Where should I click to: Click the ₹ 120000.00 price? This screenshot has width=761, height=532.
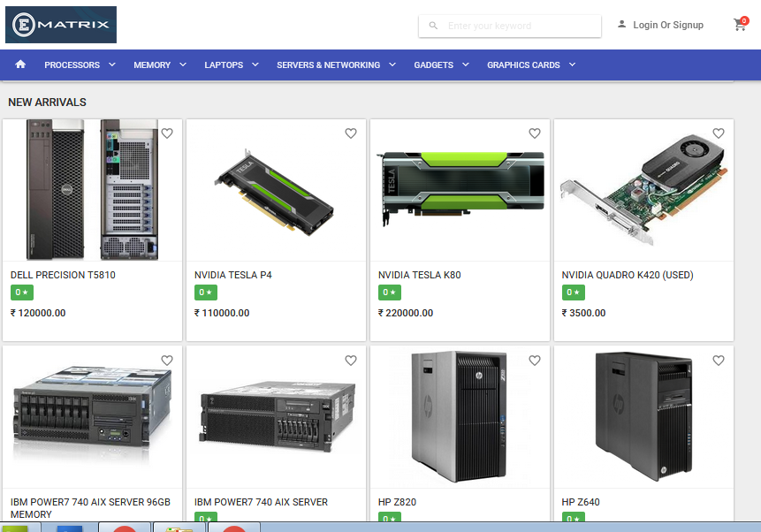pyautogui.click(x=38, y=313)
